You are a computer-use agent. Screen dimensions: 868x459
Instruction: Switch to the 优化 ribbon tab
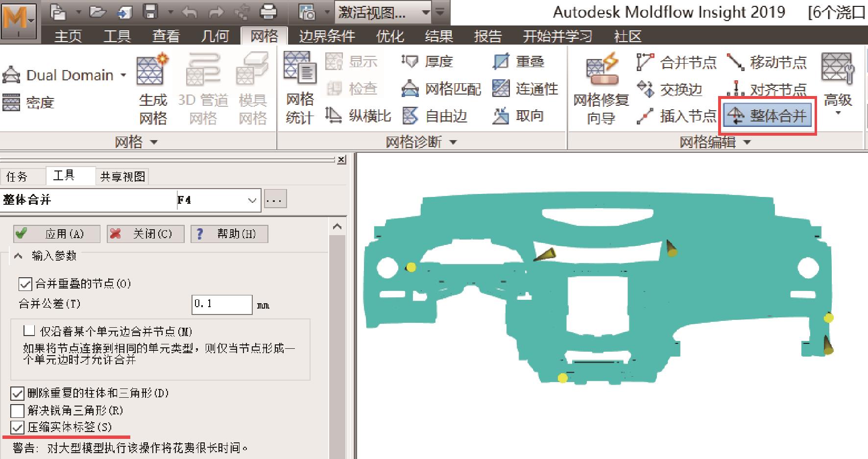coord(390,36)
